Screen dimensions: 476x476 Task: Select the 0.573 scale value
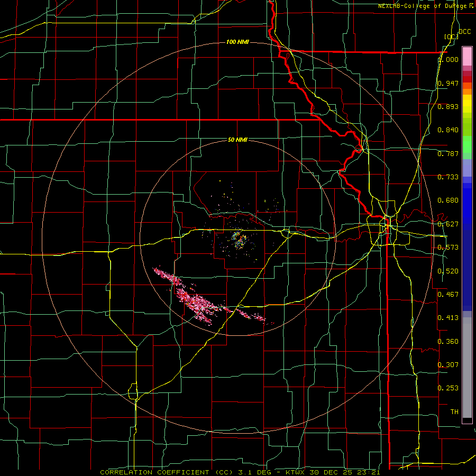click(448, 248)
